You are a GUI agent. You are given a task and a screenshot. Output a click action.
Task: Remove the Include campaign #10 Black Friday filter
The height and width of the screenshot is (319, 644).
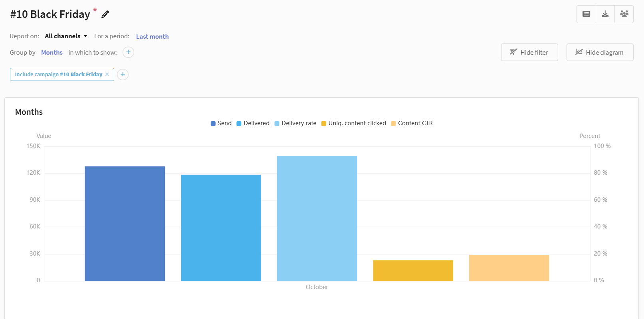(107, 75)
